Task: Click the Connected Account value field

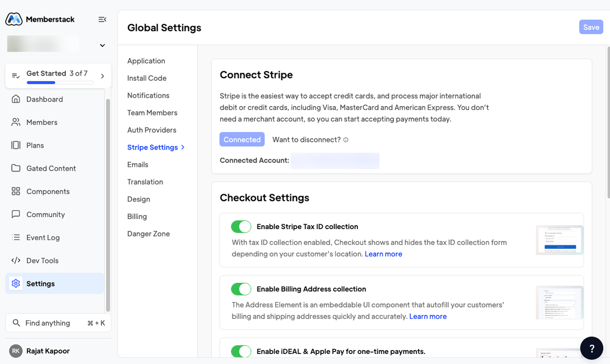Action: (x=335, y=161)
